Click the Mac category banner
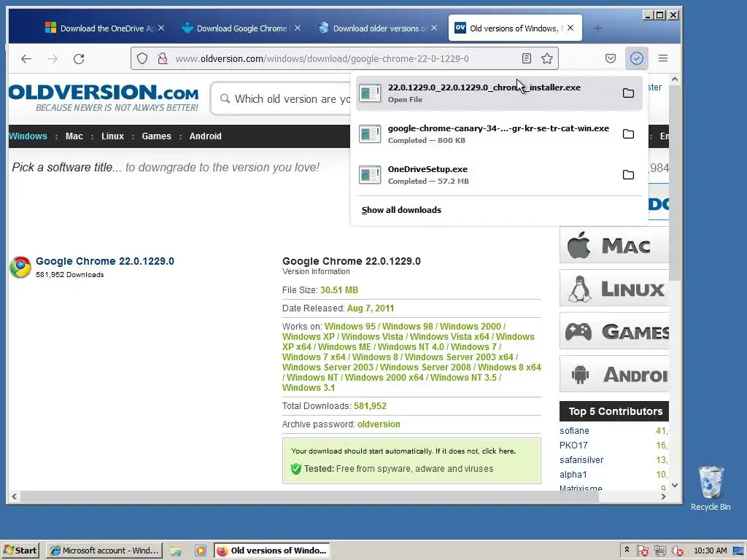The height and width of the screenshot is (560, 747). click(614, 246)
